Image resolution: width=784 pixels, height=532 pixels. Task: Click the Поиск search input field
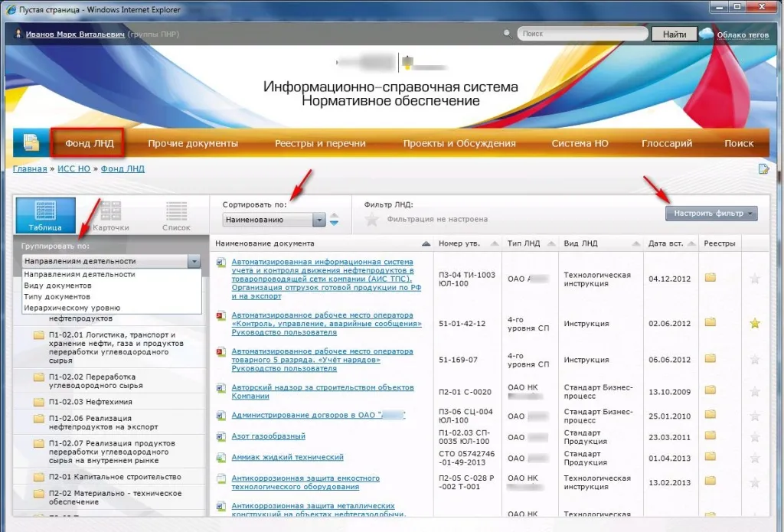coord(583,34)
